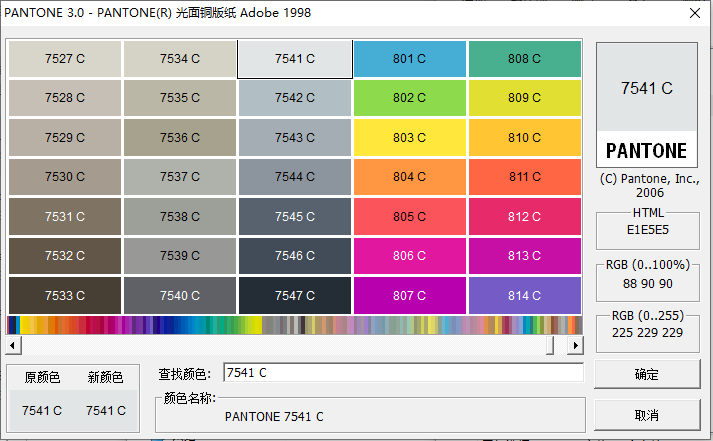
Task: Pick the 802 C green swatch
Action: point(410,98)
